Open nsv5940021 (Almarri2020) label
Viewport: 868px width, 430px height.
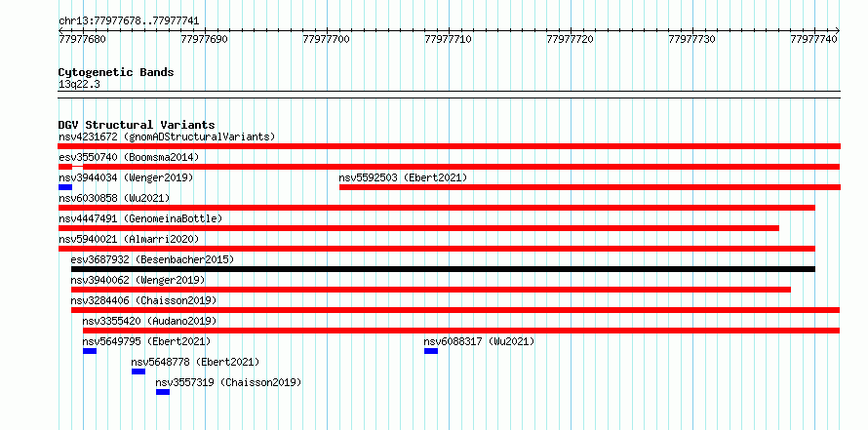pyautogui.click(x=129, y=239)
